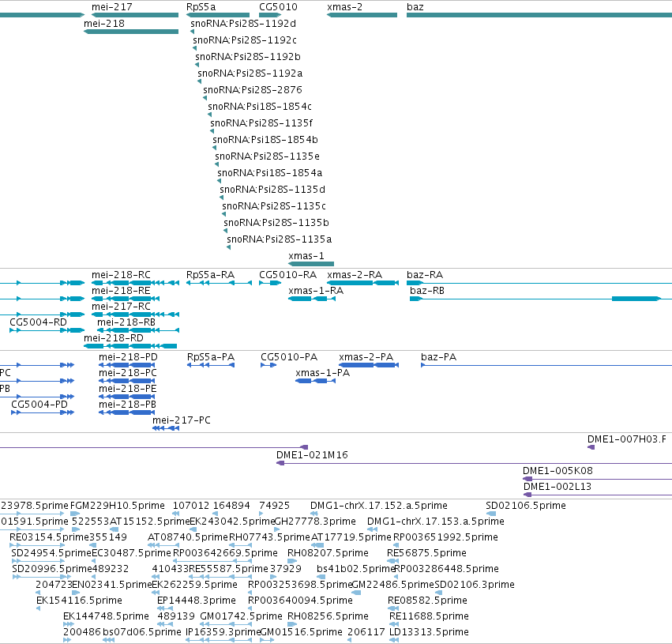Select the xmas-2 gene label
The image size is (672, 644).
coord(344,7)
